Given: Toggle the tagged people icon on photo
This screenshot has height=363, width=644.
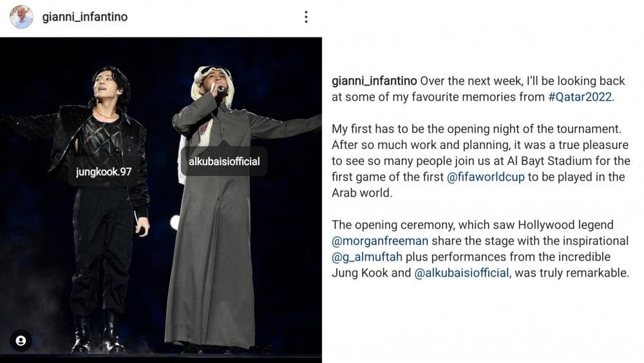Looking at the screenshot, I should 21,340.
